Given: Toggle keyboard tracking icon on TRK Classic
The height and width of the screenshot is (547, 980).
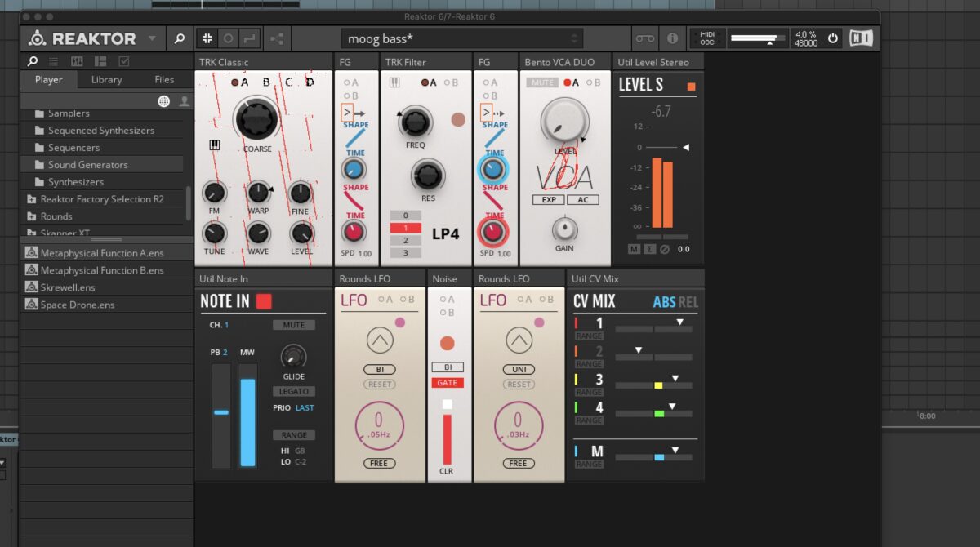Looking at the screenshot, I should (x=215, y=145).
